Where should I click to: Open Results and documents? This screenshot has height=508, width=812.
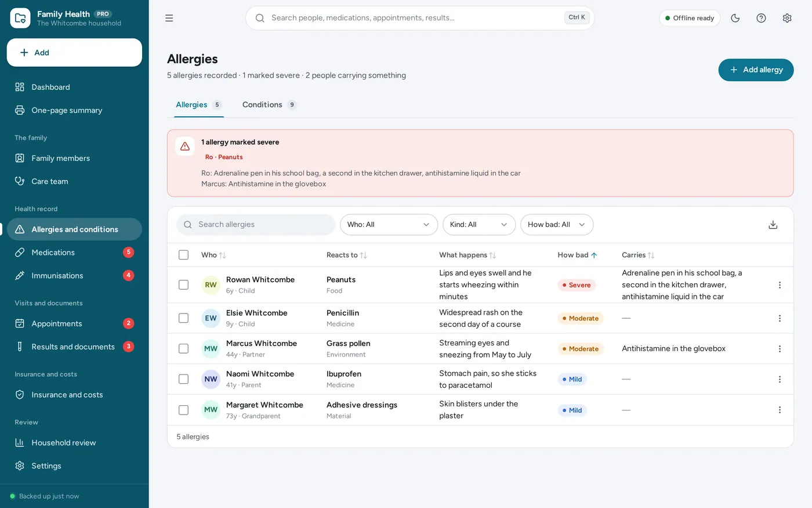[x=74, y=347]
